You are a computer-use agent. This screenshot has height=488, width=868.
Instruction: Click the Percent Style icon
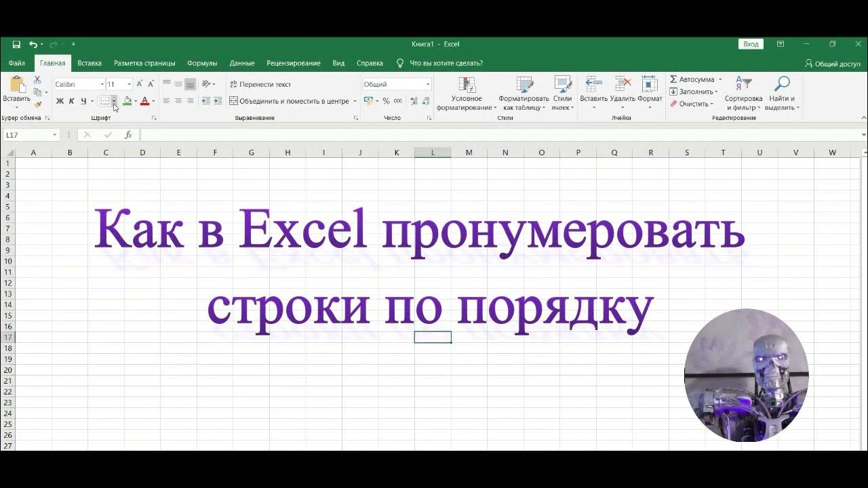click(386, 101)
